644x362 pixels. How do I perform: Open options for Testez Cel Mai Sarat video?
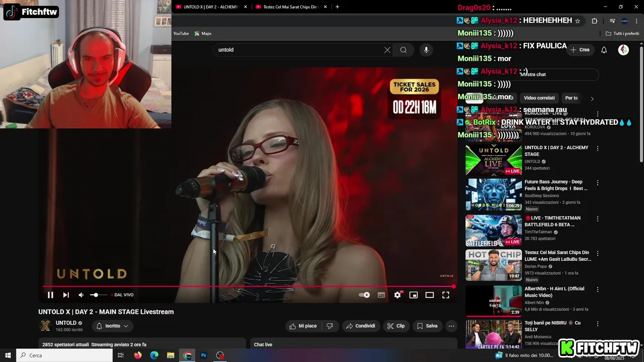[x=598, y=253]
